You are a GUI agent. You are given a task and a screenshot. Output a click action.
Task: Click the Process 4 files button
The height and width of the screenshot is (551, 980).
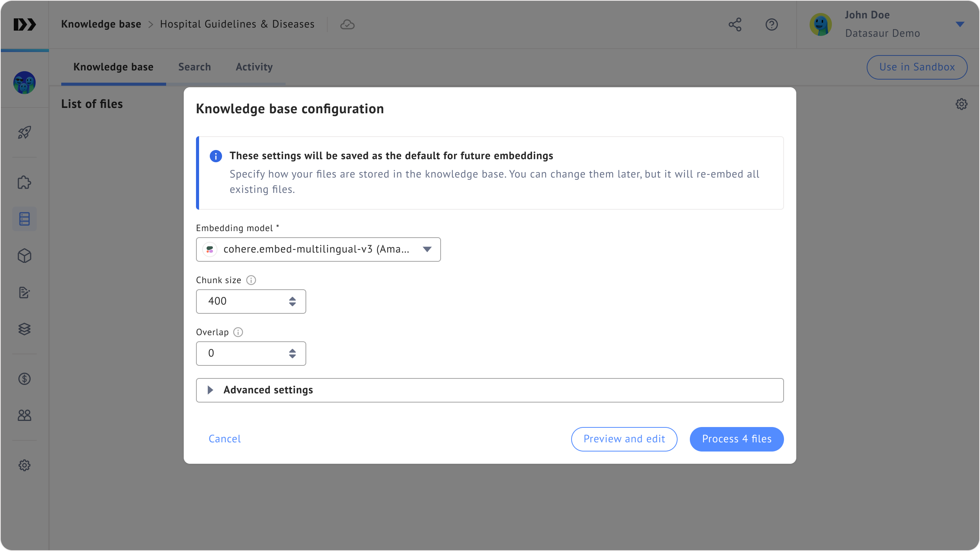click(x=737, y=439)
